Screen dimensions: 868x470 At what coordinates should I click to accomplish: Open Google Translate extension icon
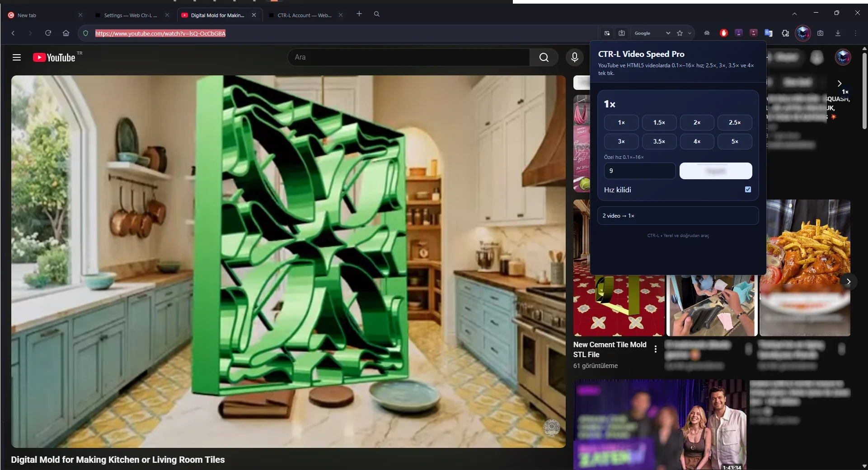click(769, 33)
